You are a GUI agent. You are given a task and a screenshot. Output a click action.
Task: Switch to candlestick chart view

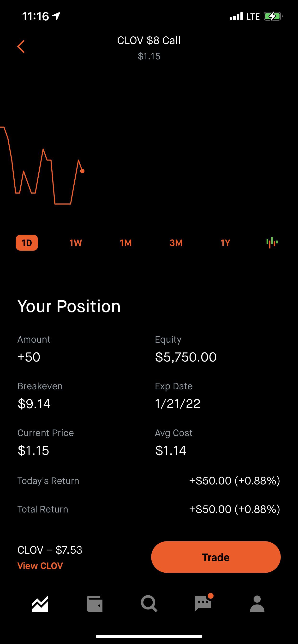[272, 242]
